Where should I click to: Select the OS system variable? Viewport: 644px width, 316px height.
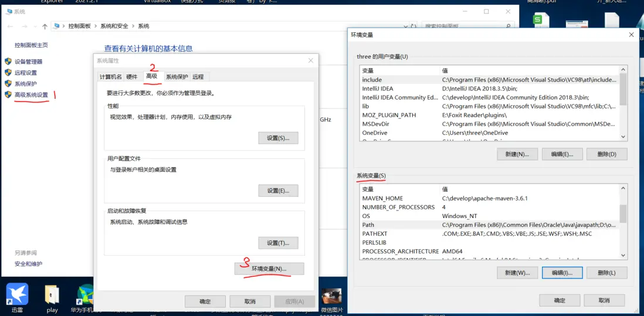[x=490, y=216]
